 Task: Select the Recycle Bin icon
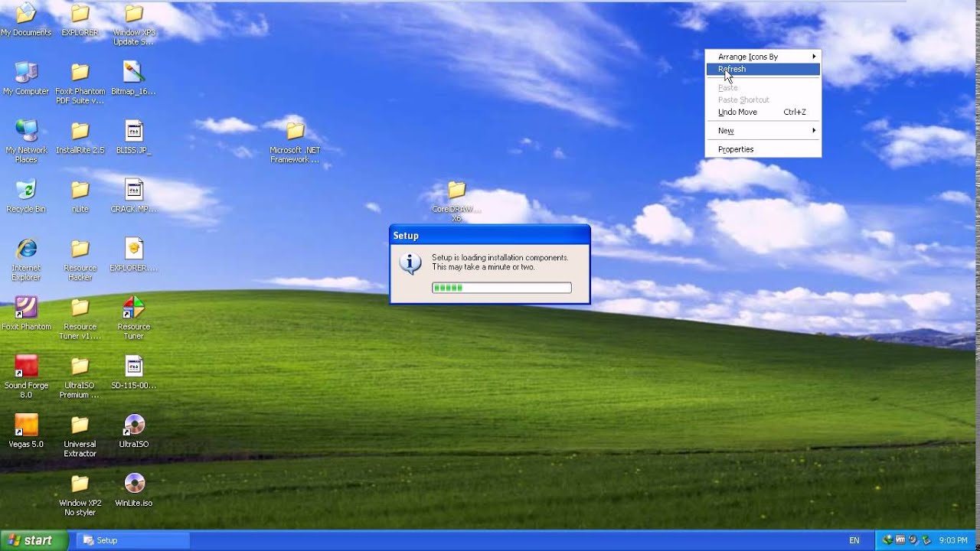(x=26, y=190)
